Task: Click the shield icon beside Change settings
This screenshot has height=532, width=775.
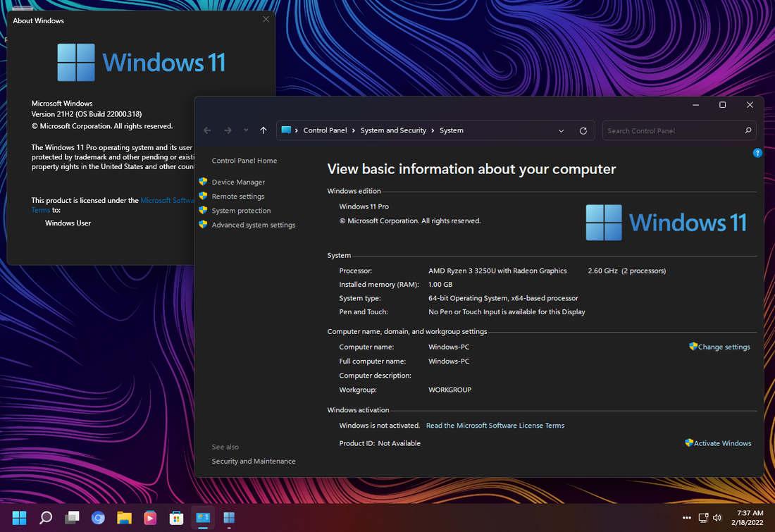Action: 693,346
